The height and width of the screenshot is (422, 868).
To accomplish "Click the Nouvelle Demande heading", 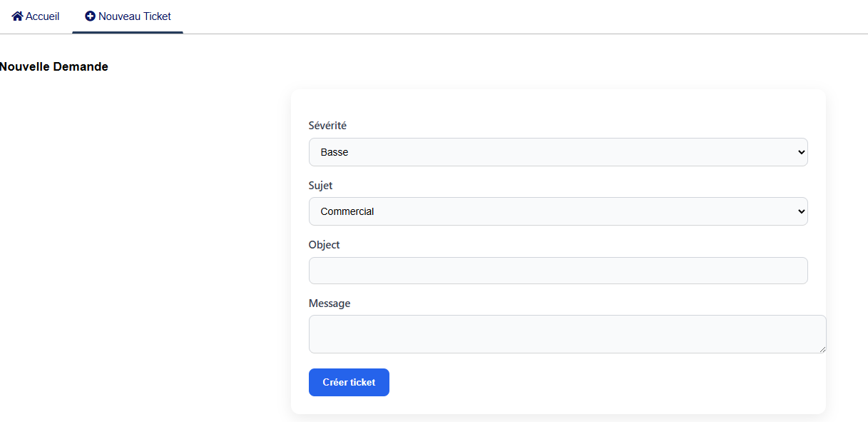I will tap(54, 67).
